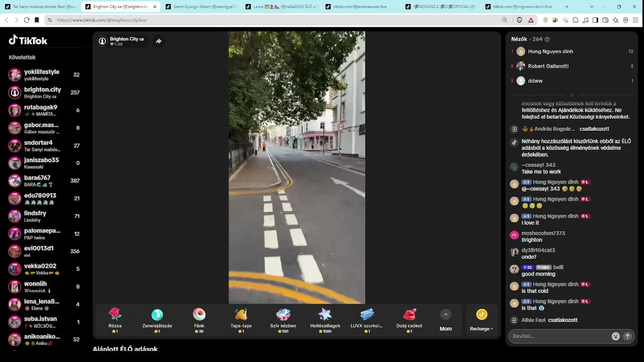Open Brave Leo AI sparkle icon
Screen dimensions: 644x362
pyautogui.click(x=616, y=20)
